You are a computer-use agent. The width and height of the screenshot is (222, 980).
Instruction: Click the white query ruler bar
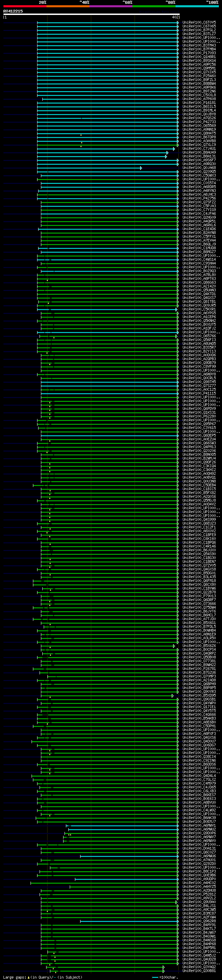[x=91, y=14]
